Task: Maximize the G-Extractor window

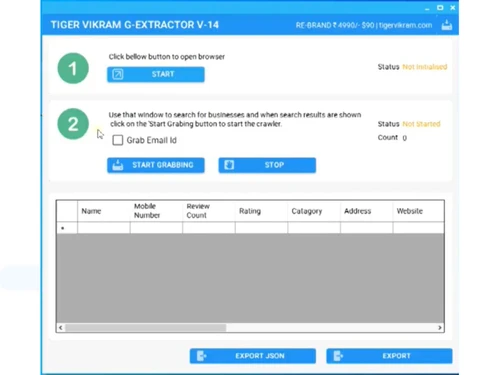Action: click(x=440, y=8)
